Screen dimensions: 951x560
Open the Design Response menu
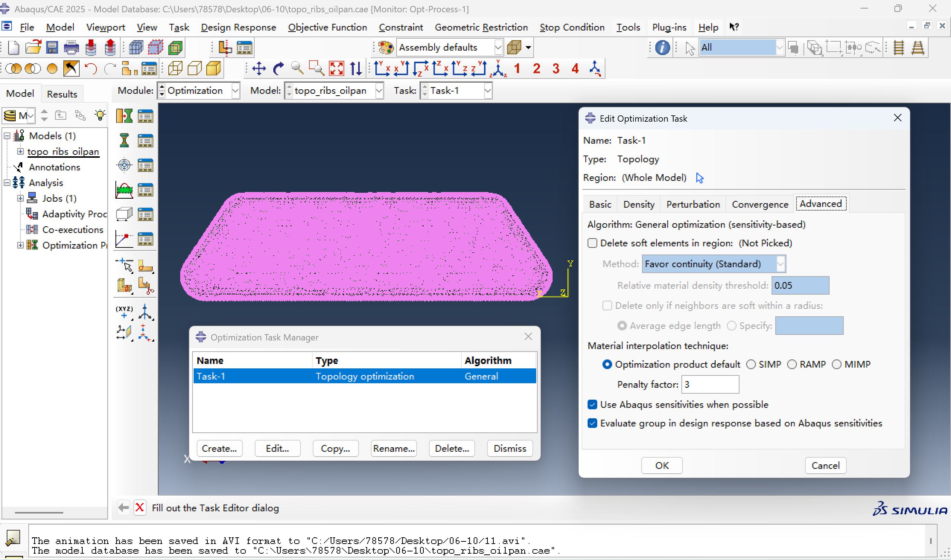click(238, 28)
